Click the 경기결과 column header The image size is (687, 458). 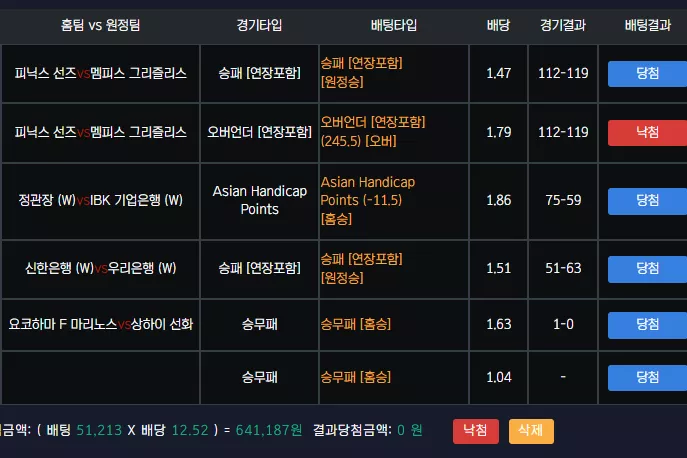(563, 25)
